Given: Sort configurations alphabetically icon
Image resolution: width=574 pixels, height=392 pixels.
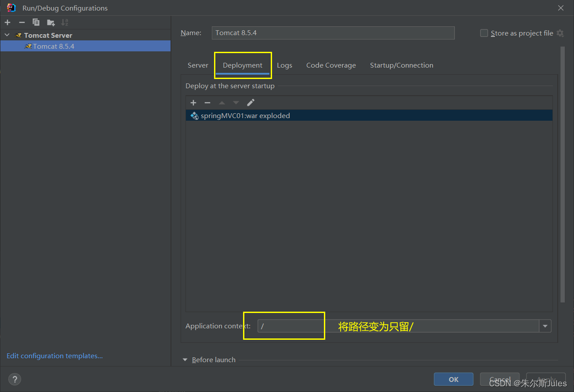Looking at the screenshot, I should click(65, 22).
